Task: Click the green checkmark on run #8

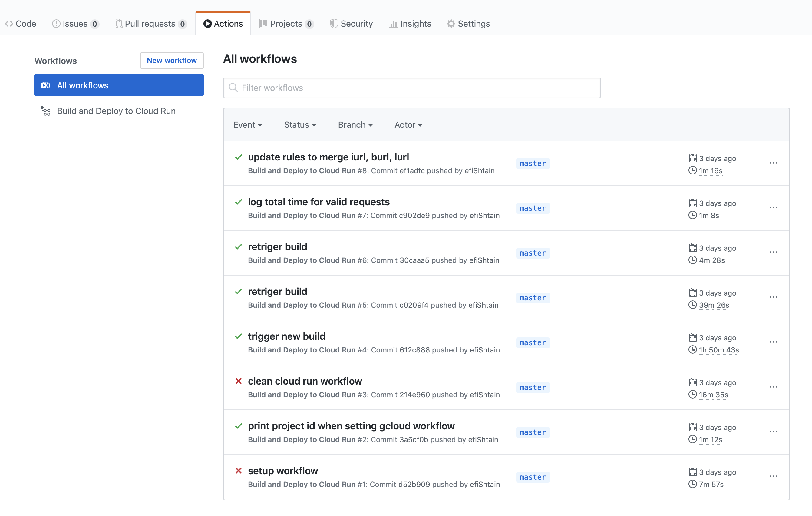Action: (238, 157)
